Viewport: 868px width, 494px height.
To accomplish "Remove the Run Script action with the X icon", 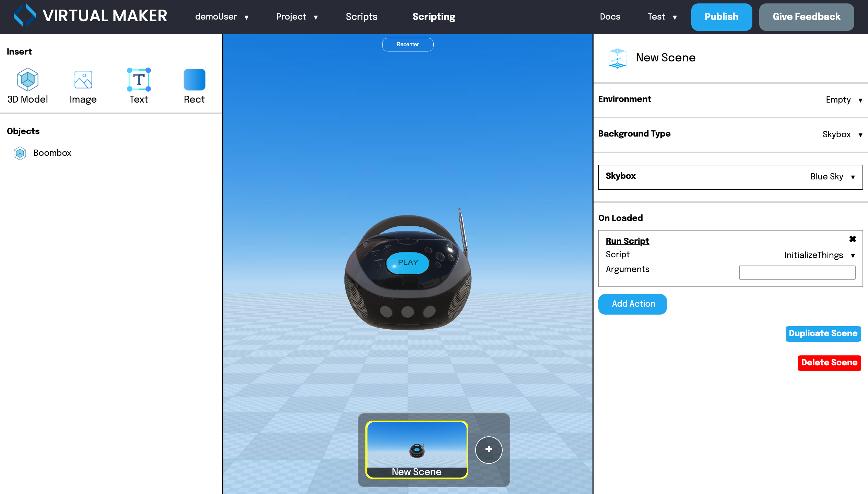I will click(853, 239).
